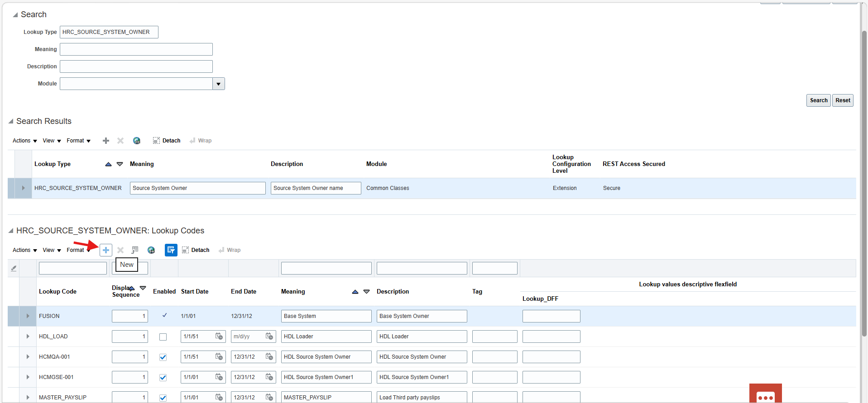Click the Meaning search input field

136,49
